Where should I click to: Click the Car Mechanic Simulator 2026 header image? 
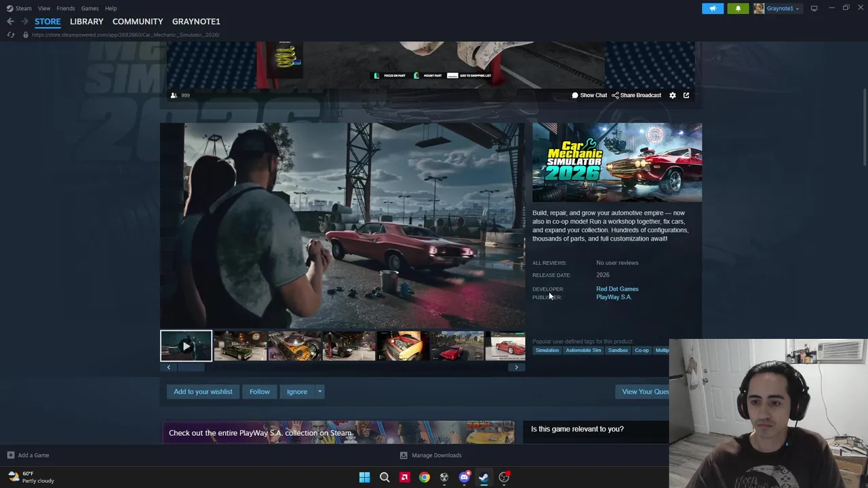617,163
